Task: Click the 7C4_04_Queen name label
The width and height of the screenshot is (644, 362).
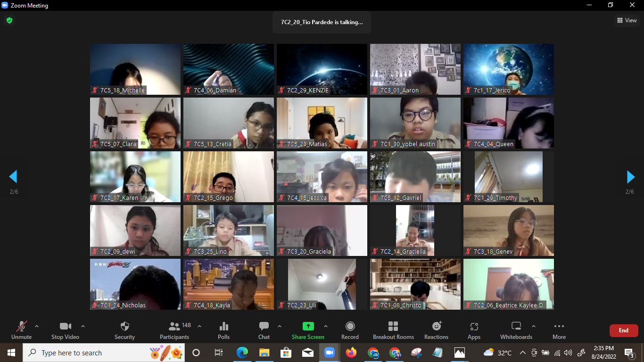Action: [x=494, y=144]
